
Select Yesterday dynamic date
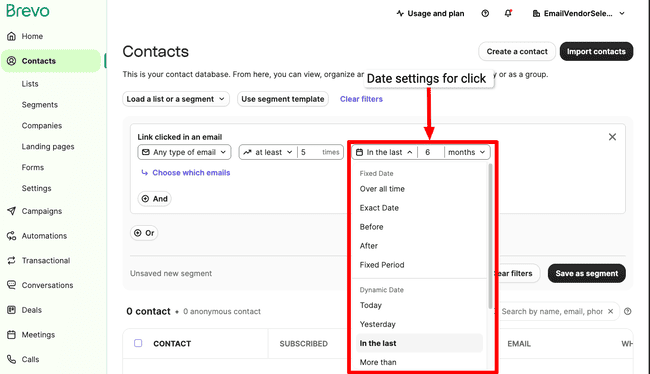pos(419,324)
